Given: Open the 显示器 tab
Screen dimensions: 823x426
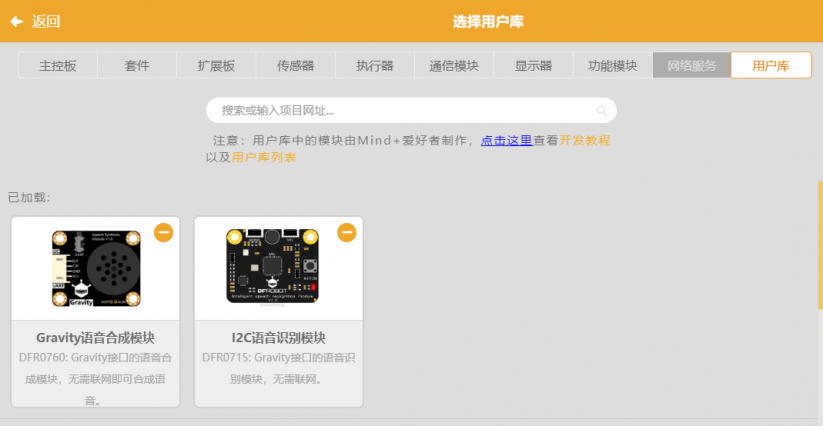Looking at the screenshot, I should [533, 66].
